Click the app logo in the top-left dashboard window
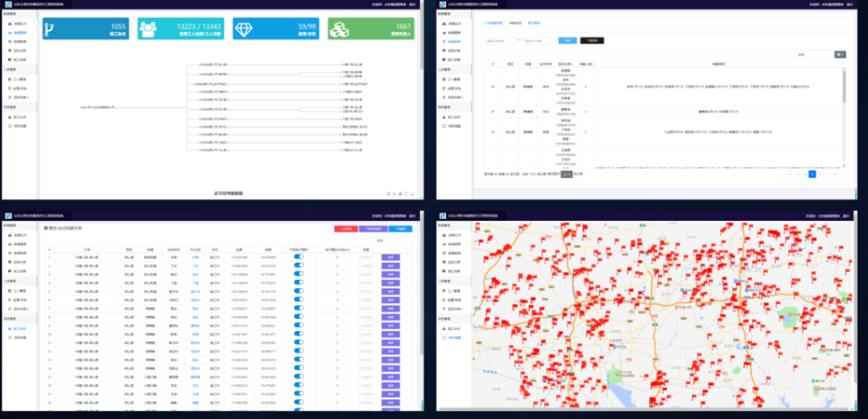868x419 pixels. pyautogui.click(x=8, y=4)
